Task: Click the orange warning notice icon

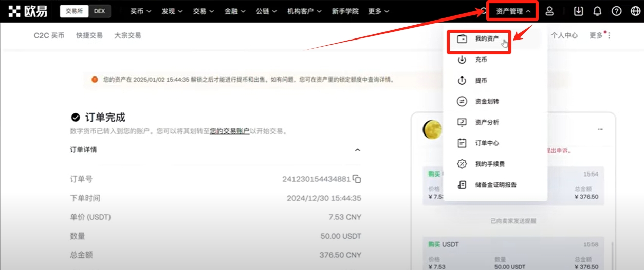Action: coord(95,80)
